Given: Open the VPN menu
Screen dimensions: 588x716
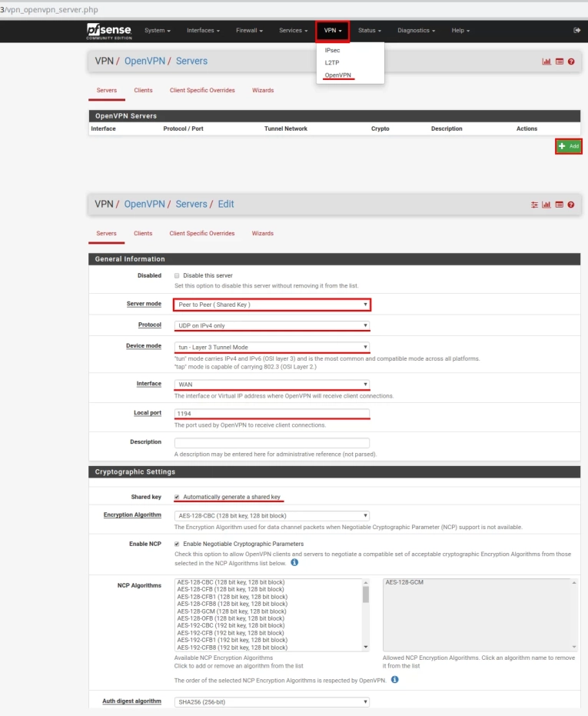Looking at the screenshot, I should [333, 31].
